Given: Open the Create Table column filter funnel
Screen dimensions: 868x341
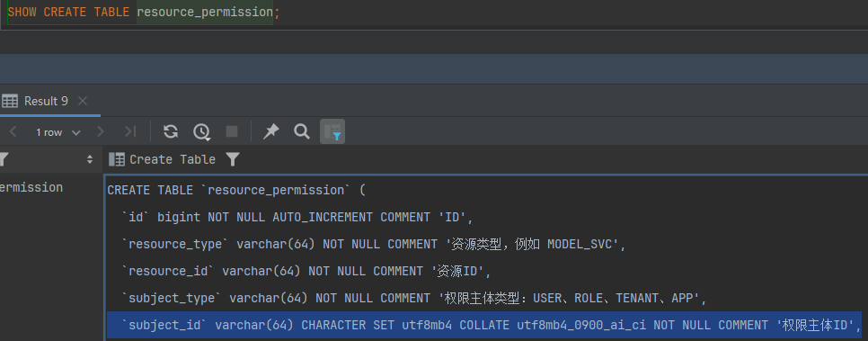Looking at the screenshot, I should pos(233,159).
